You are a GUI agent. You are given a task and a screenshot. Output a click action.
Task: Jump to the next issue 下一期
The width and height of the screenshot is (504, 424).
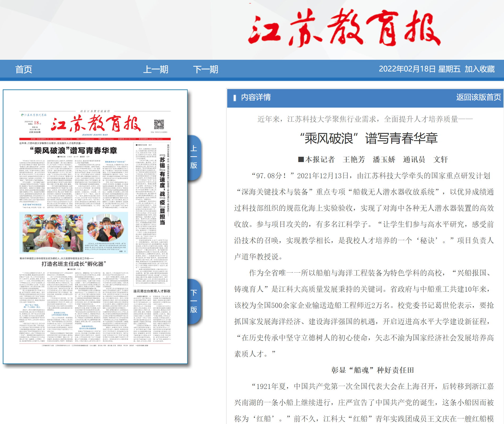click(x=205, y=69)
